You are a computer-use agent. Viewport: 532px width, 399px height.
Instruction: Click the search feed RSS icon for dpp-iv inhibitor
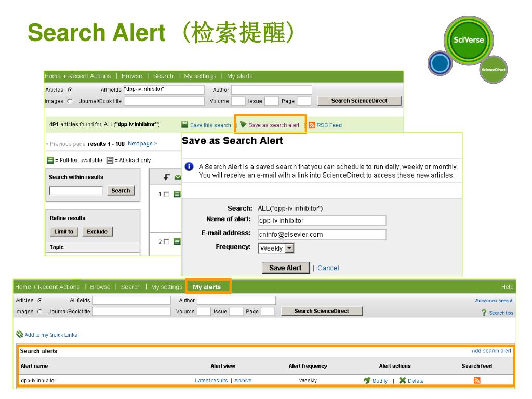click(477, 380)
